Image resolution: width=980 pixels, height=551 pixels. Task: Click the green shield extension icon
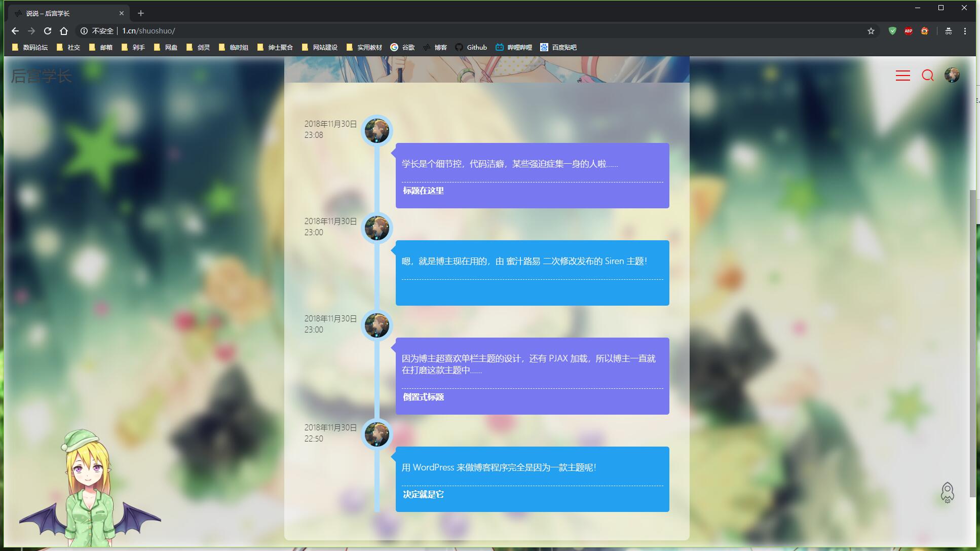892,31
